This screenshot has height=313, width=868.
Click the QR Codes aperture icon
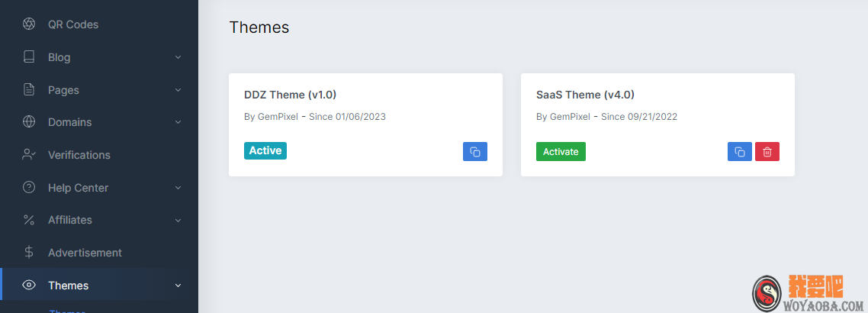(29, 24)
